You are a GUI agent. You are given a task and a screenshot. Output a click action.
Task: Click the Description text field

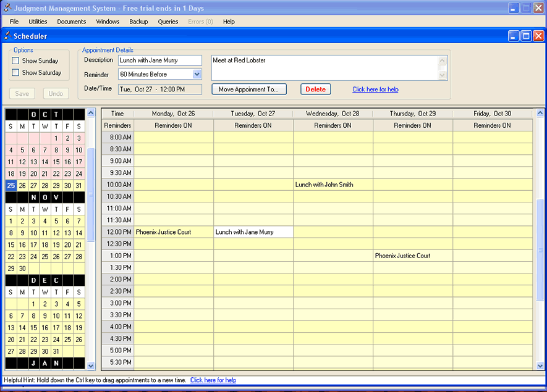[x=159, y=60]
